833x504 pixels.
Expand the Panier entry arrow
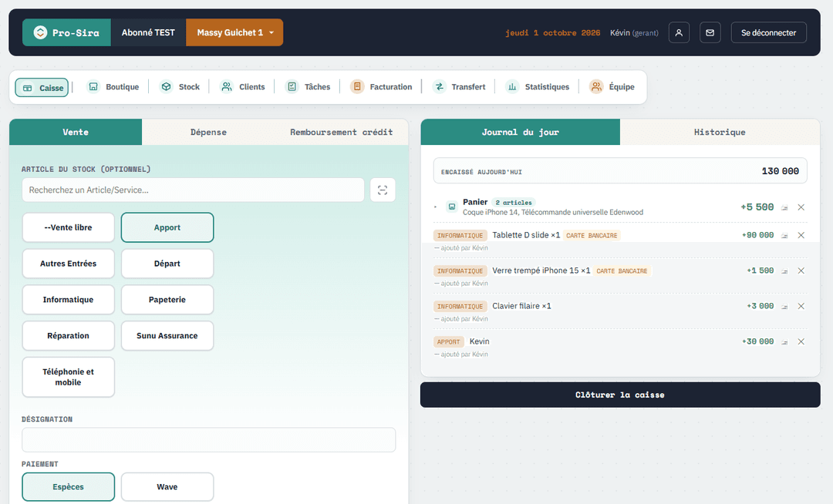(x=436, y=207)
